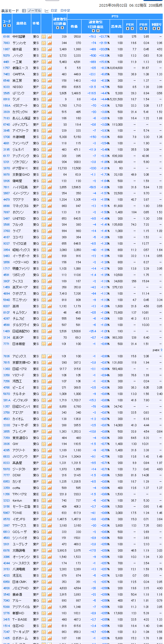Open book icon for 中村超硬 row
Screen dimensions: 164x644
pyautogui.click(x=44, y=37)
